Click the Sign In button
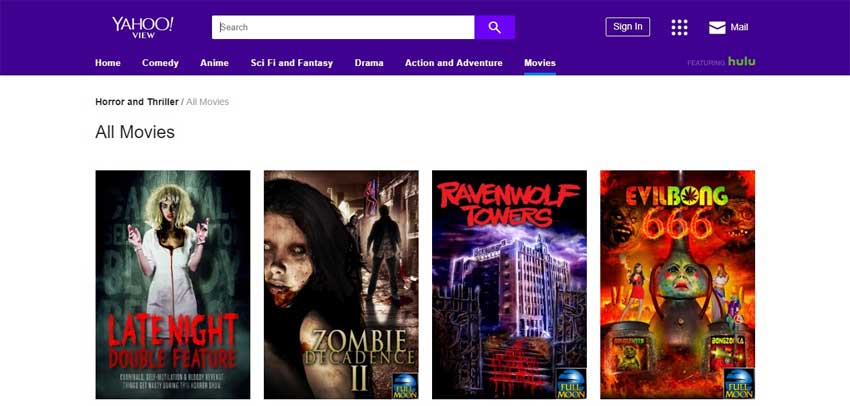850x406 pixels. [628, 27]
